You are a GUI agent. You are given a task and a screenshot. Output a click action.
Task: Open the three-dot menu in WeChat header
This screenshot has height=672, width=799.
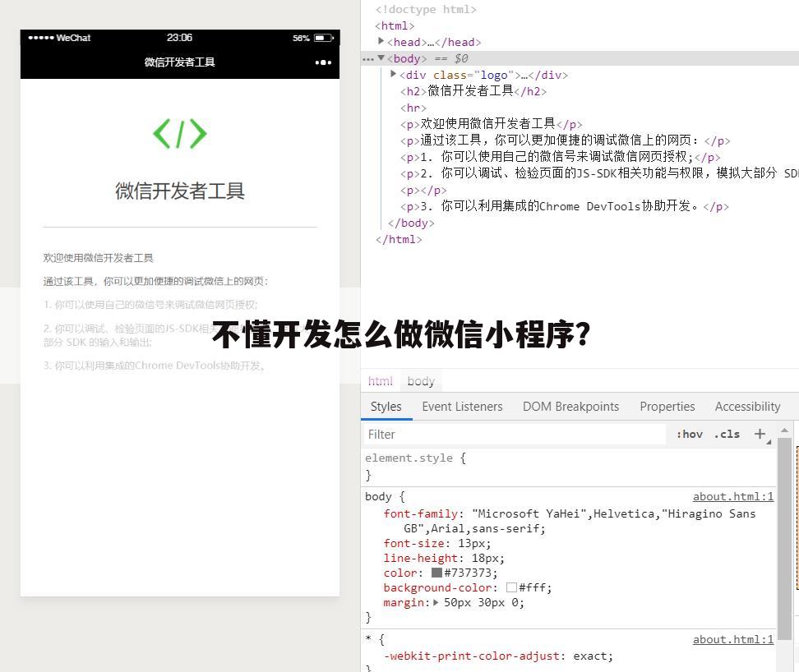[323, 62]
